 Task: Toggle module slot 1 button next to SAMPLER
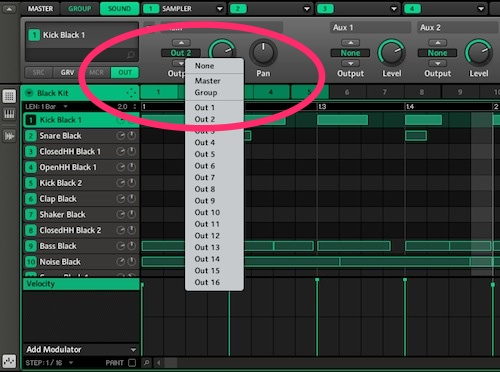pos(151,9)
